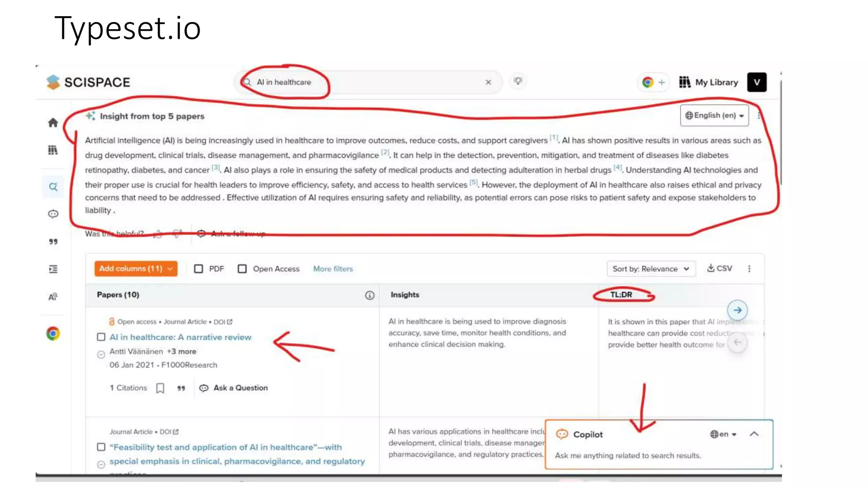Click citation reference [1] in insight

click(x=554, y=137)
